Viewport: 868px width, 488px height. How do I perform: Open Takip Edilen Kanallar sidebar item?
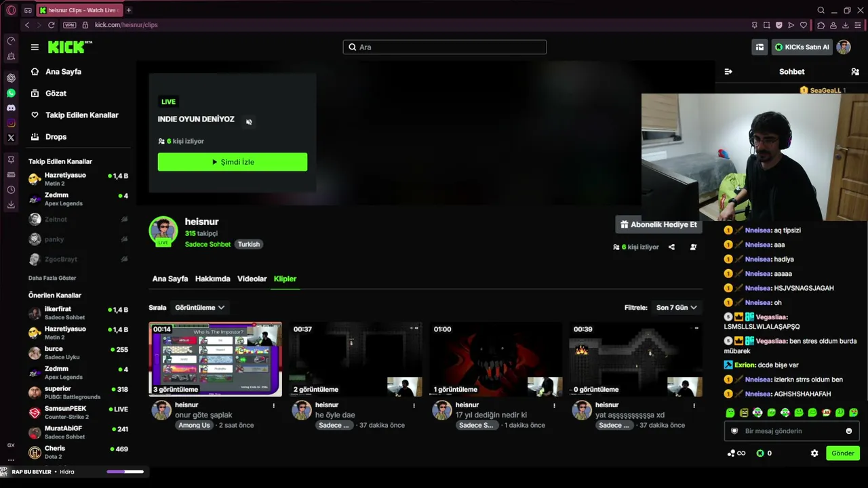[x=75, y=115]
